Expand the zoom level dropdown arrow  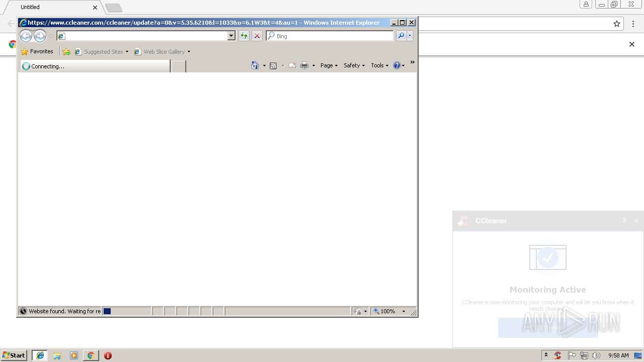404,311
